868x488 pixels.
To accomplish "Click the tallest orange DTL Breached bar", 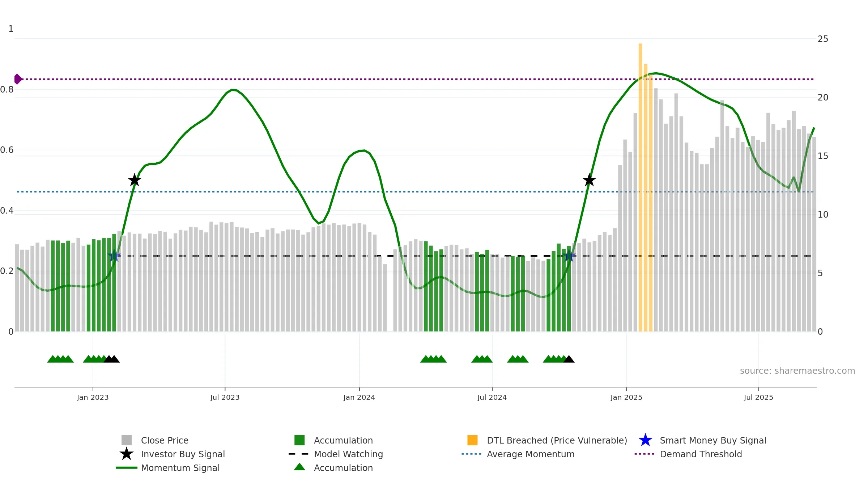I will point(640,187).
